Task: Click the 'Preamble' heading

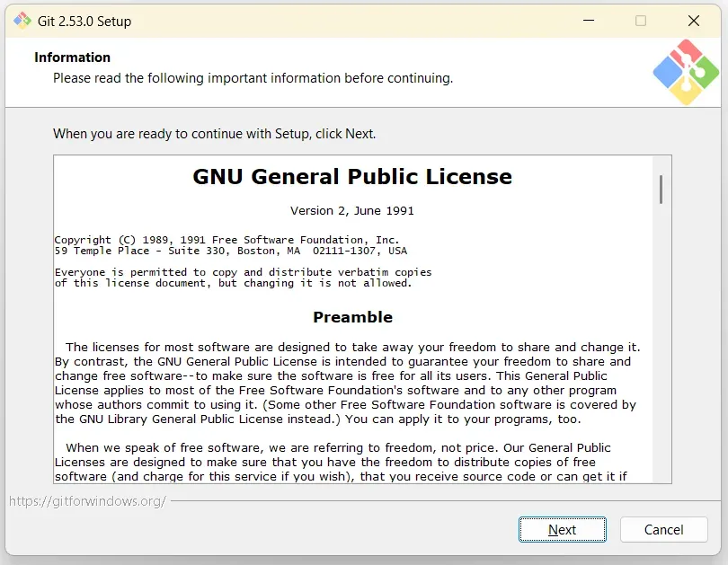Action: click(x=353, y=317)
